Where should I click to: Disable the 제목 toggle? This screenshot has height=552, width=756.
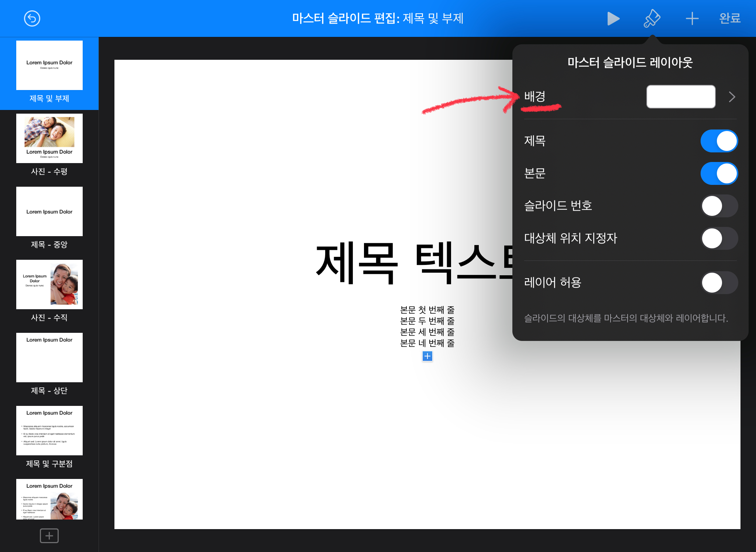click(x=719, y=141)
